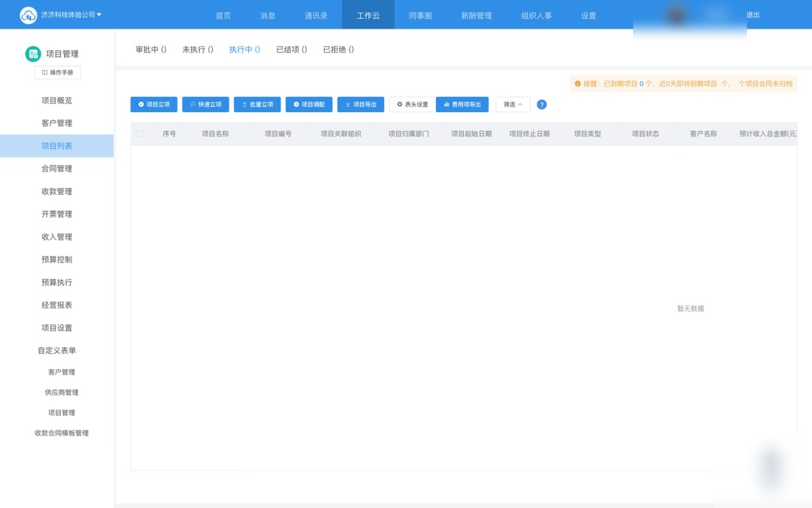
Task: Select 工作云 in the top navigation
Action: coord(368,16)
